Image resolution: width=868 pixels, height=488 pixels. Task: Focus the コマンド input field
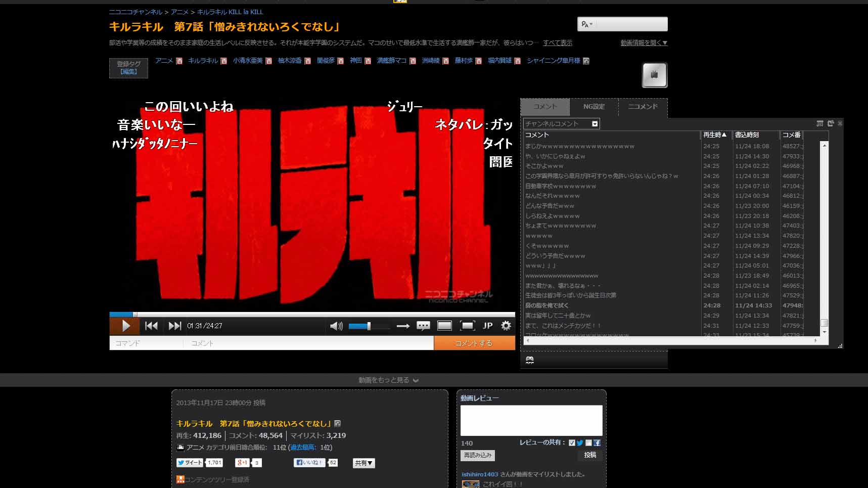tap(146, 343)
